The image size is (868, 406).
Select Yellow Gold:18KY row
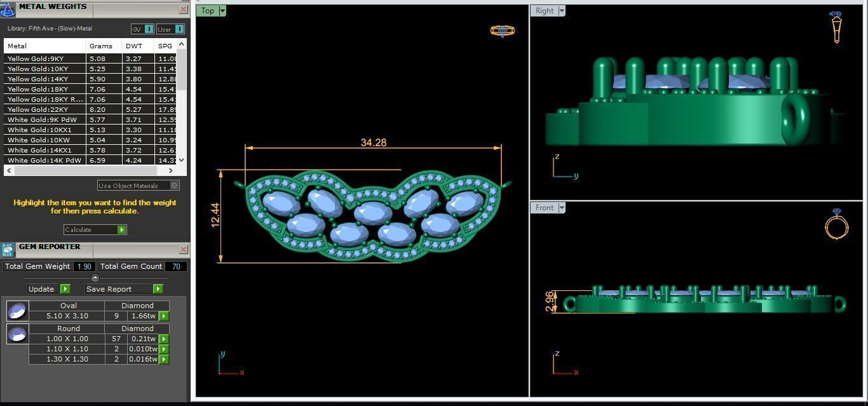(x=90, y=89)
